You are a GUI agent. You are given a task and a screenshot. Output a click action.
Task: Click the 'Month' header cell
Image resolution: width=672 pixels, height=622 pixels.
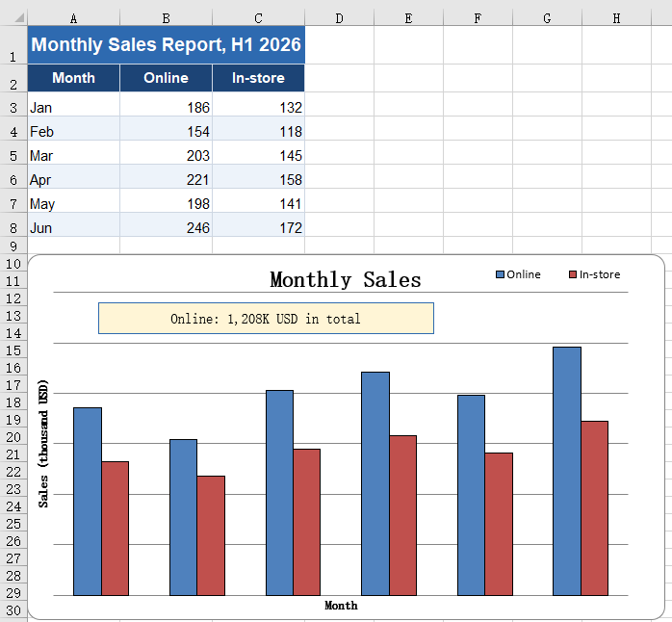coord(74,78)
